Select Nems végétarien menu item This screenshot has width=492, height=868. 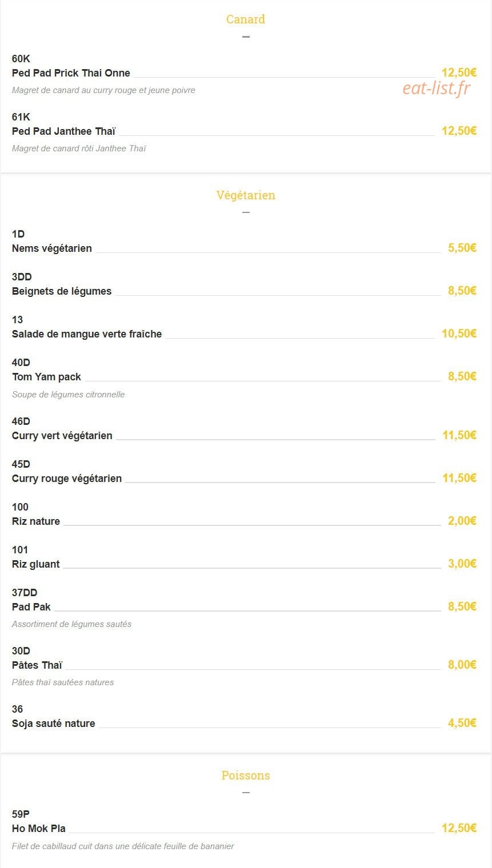52,248
